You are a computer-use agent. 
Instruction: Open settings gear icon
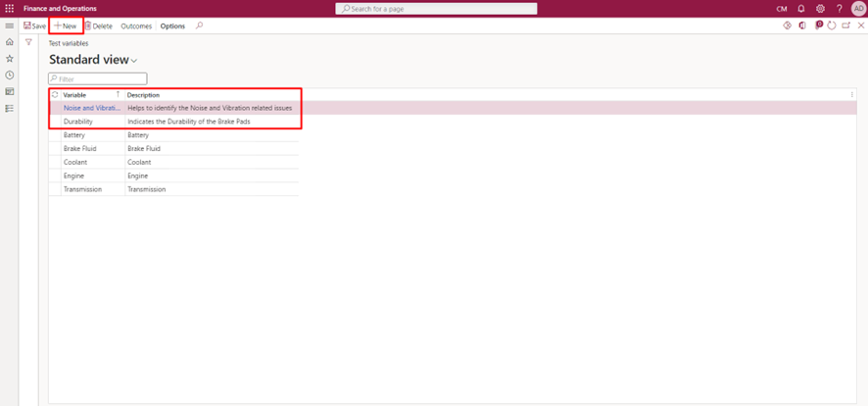coord(820,9)
